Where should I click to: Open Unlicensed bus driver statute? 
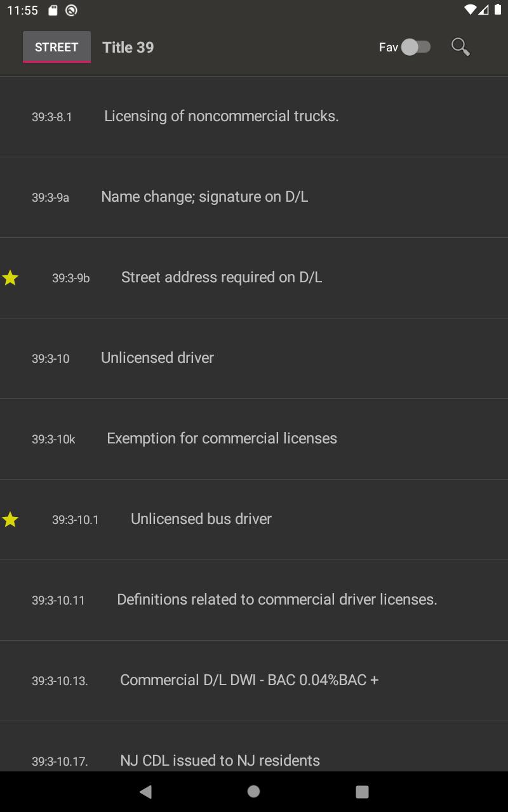tap(201, 519)
